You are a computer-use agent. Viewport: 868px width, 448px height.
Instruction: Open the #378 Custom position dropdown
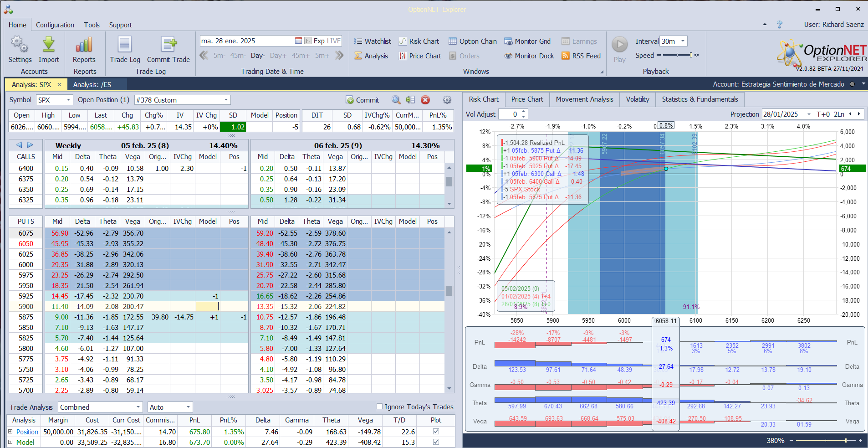(226, 100)
